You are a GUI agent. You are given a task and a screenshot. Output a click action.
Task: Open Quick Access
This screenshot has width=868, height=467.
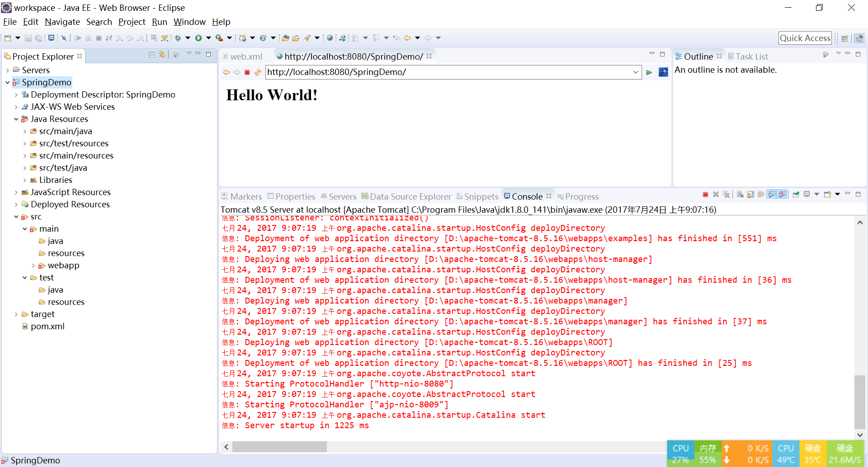[x=805, y=38]
